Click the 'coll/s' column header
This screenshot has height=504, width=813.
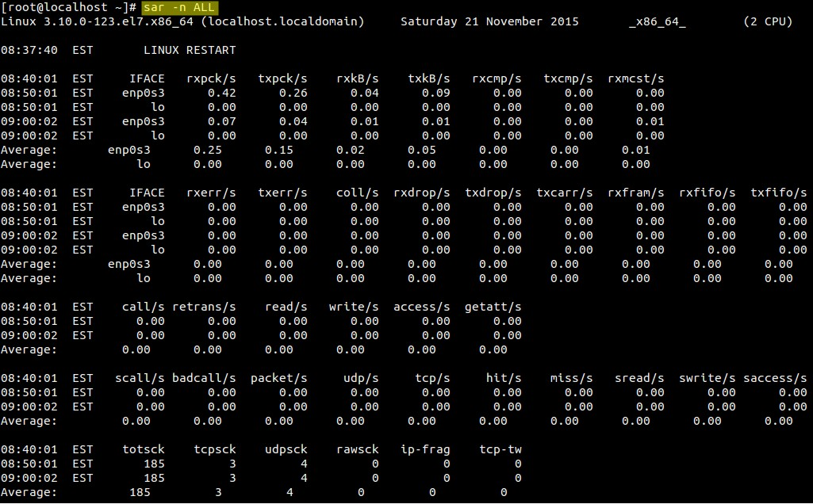357,193
